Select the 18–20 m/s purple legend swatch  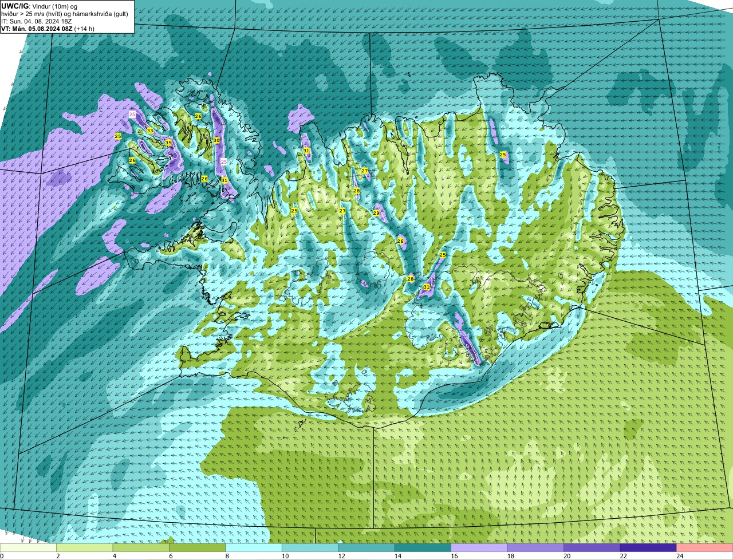[x=536, y=548]
